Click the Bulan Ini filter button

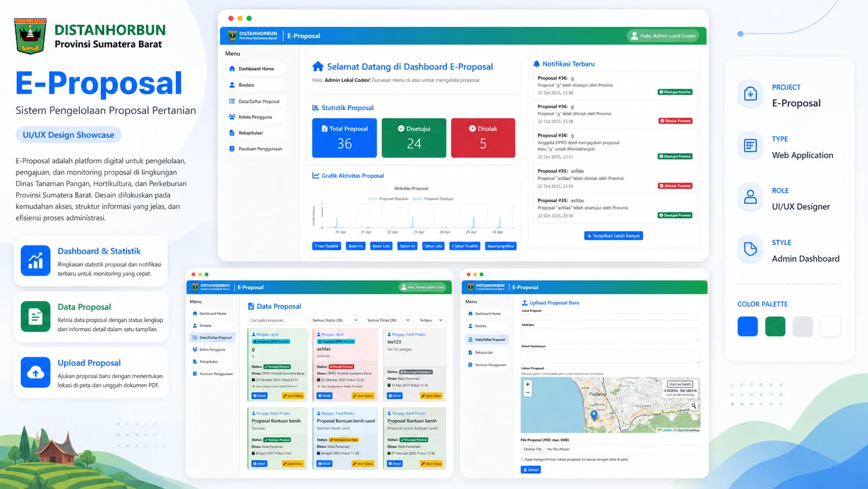(356, 246)
